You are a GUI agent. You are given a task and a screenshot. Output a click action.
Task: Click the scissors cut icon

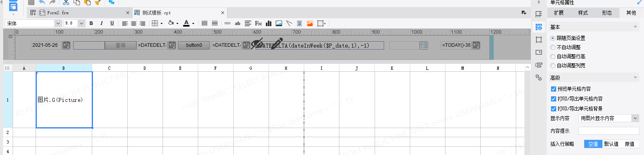66,2
